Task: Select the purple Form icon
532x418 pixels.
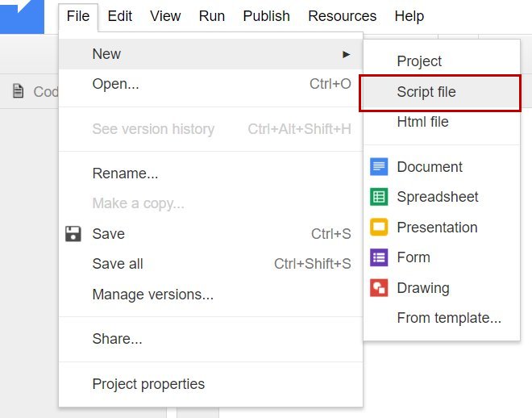Action: pyautogui.click(x=379, y=257)
